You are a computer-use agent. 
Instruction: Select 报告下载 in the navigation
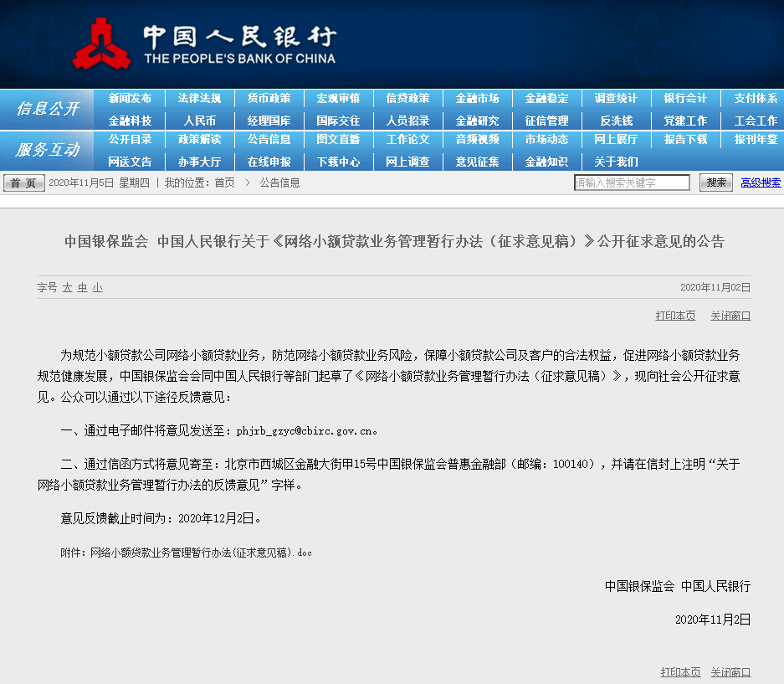coord(686,139)
